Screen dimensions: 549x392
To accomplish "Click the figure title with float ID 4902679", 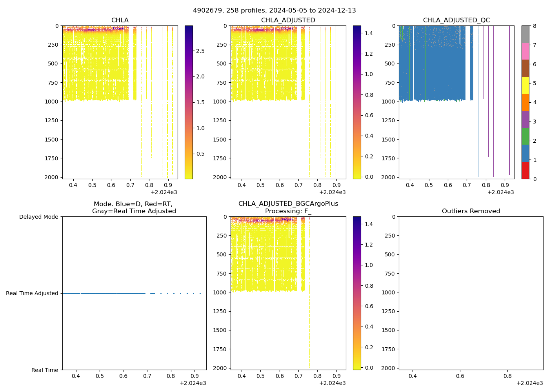I will (274, 11).
